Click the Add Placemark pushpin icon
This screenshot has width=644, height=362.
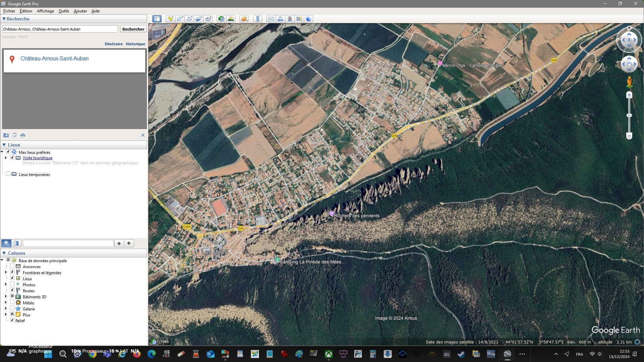[170, 19]
